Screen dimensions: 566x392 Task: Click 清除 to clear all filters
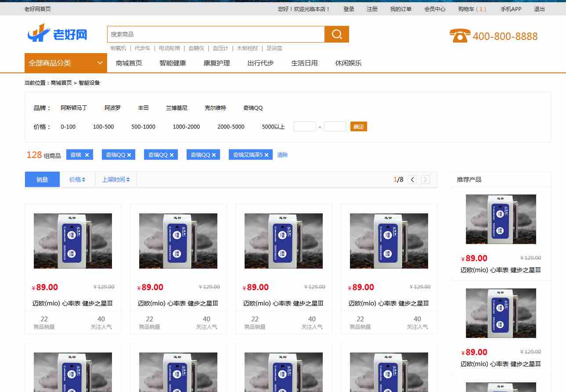pos(282,155)
